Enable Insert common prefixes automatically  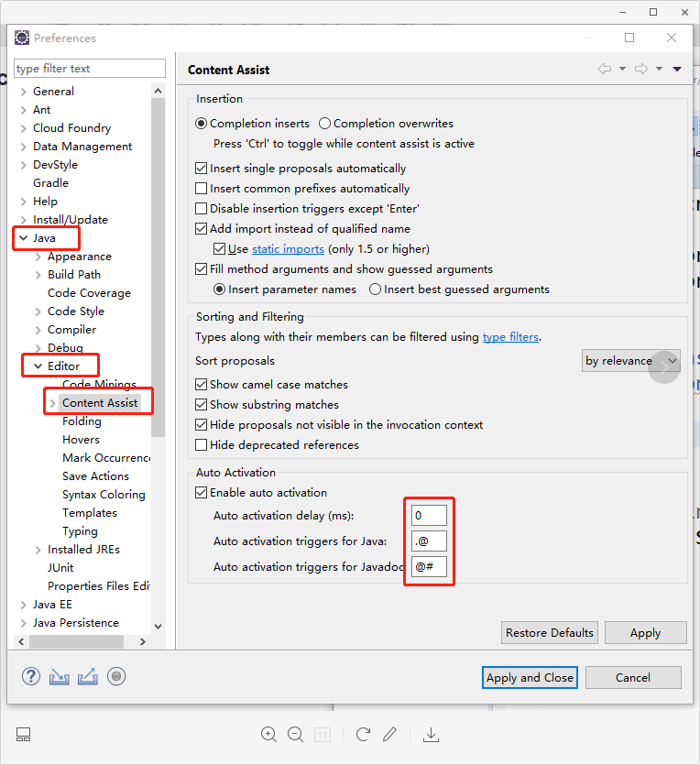click(x=201, y=189)
